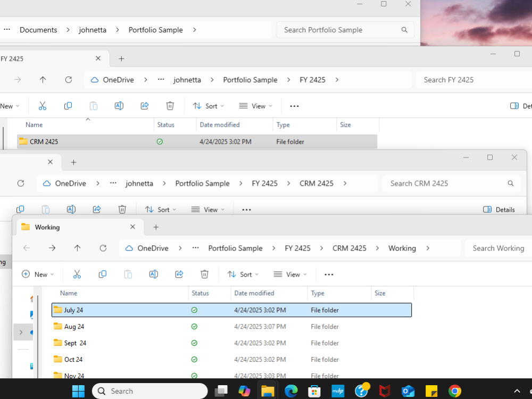Click search magnifier in Portfolio Sample window
532x399 pixels.
(x=404, y=30)
